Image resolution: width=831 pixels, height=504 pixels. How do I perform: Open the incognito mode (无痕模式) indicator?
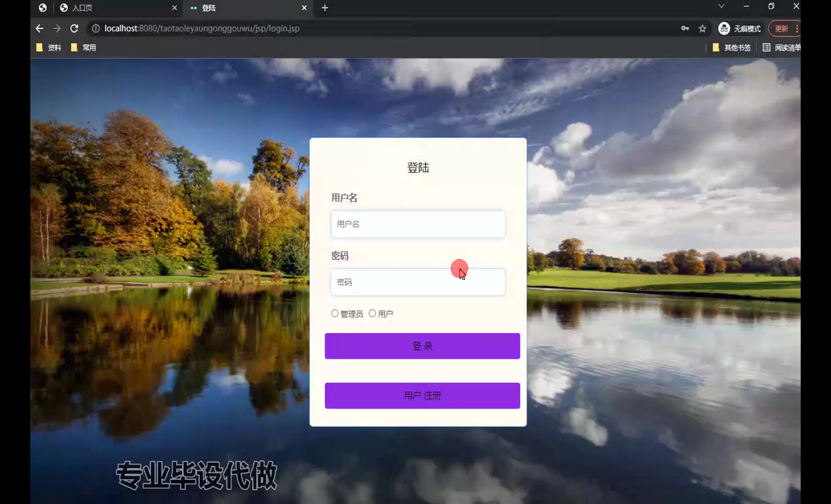(x=740, y=29)
